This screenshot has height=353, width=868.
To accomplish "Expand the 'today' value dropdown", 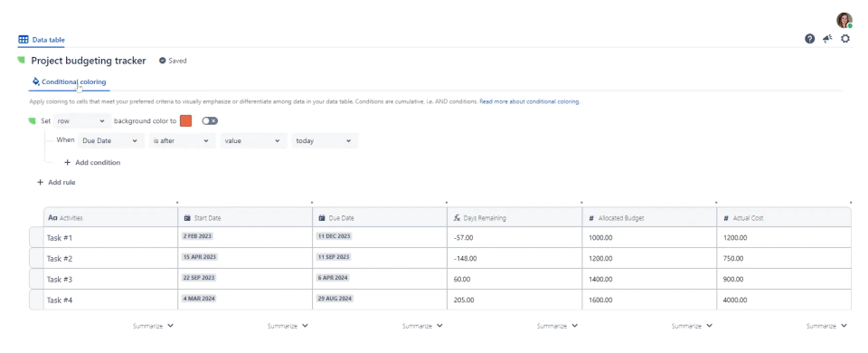I will [x=325, y=141].
